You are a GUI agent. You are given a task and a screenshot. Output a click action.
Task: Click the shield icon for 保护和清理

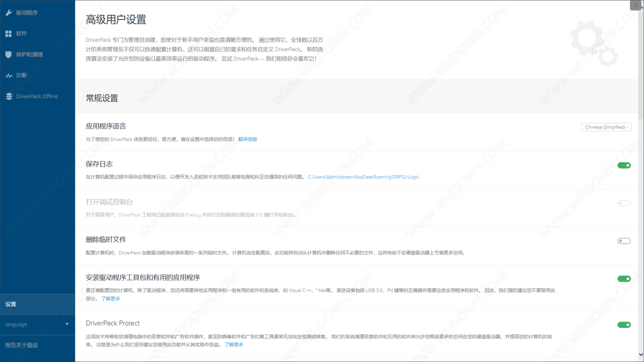[x=9, y=54]
